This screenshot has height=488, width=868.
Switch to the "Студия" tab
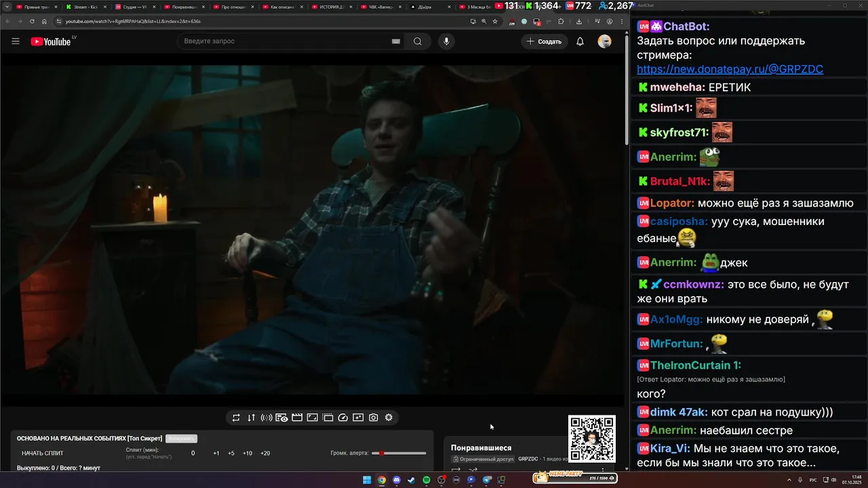pyautogui.click(x=135, y=7)
